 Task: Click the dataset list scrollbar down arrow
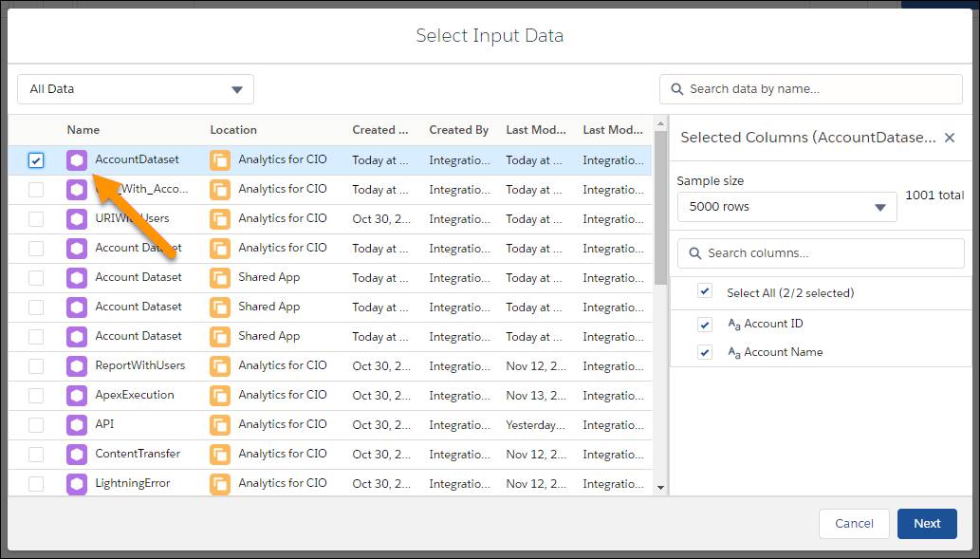point(660,488)
